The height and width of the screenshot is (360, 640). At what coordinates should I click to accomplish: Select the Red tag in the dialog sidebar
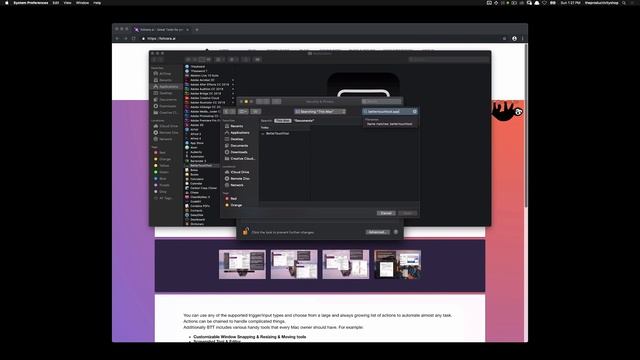(x=233, y=199)
